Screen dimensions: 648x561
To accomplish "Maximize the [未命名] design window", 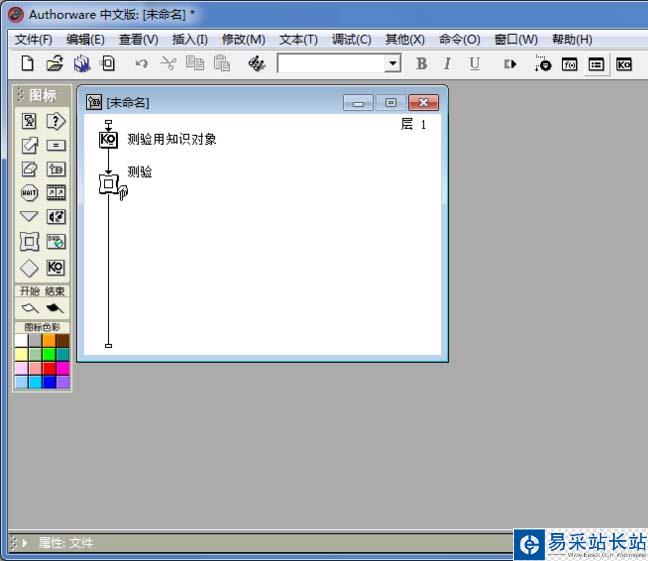I will tap(391, 103).
